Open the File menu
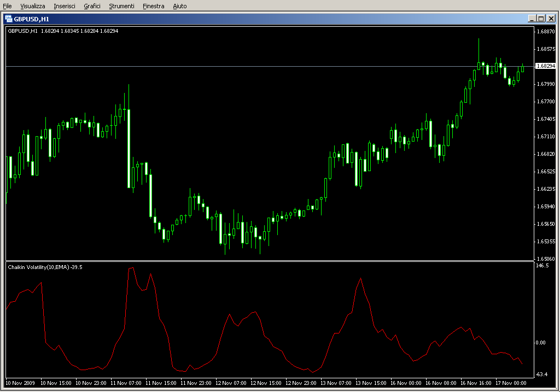Image resolution: width=560 pixels, height=392 pixels. (x=8, y=6)
